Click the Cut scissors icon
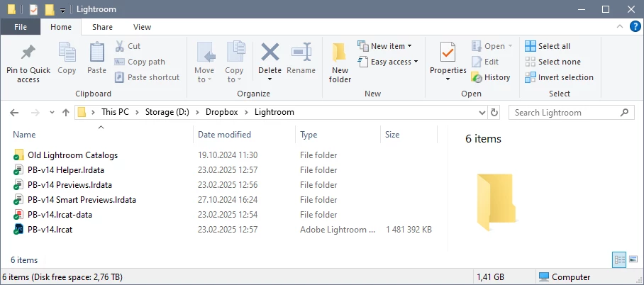 120,46
